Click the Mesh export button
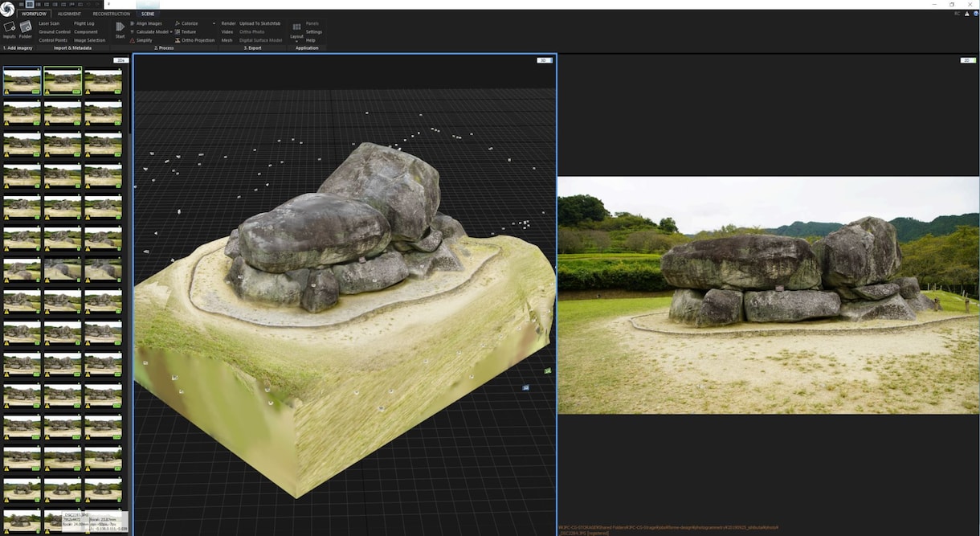 pyautogui.click(x=227, y=40)
